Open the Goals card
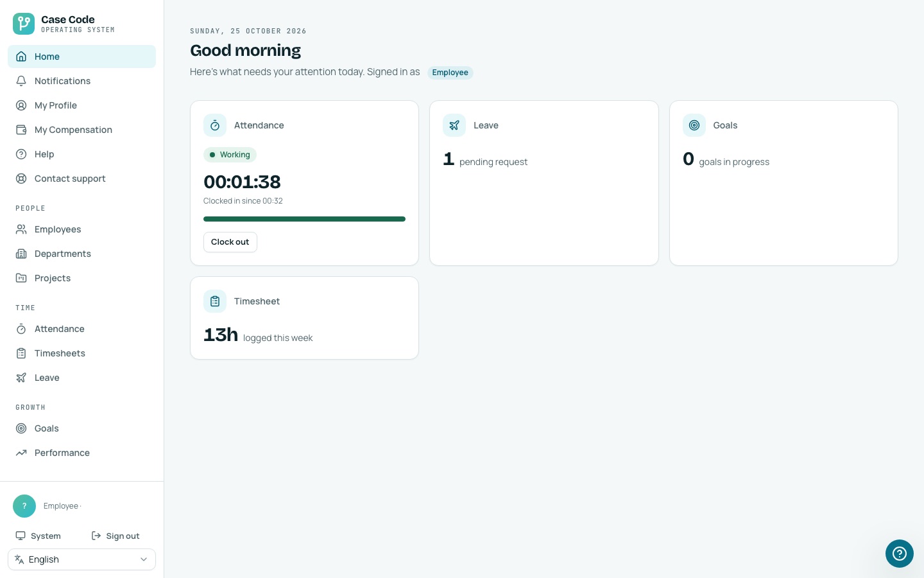This screenshot has height=578, width=924. pyautogui.click(x=783, y=183)
